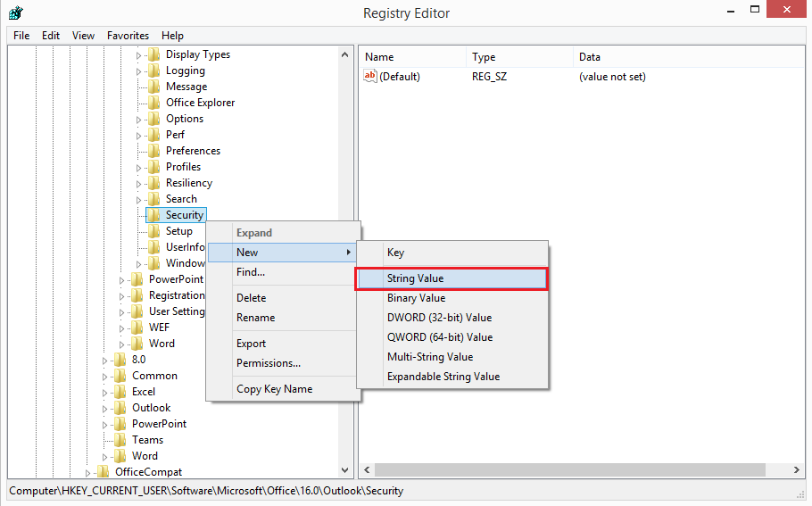The image size is (812, 506).
Task: Click the tree pane scroll down arrow
Action: click(345, 470)
